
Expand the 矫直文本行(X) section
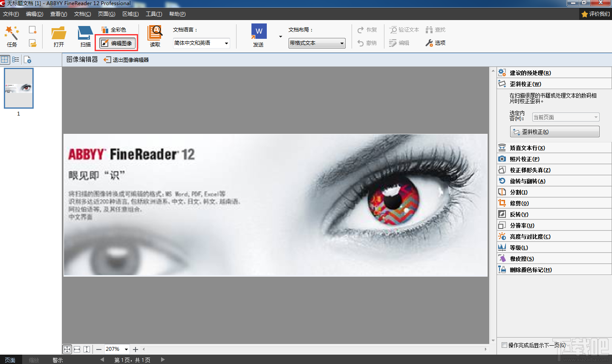(x=554, y=148)
